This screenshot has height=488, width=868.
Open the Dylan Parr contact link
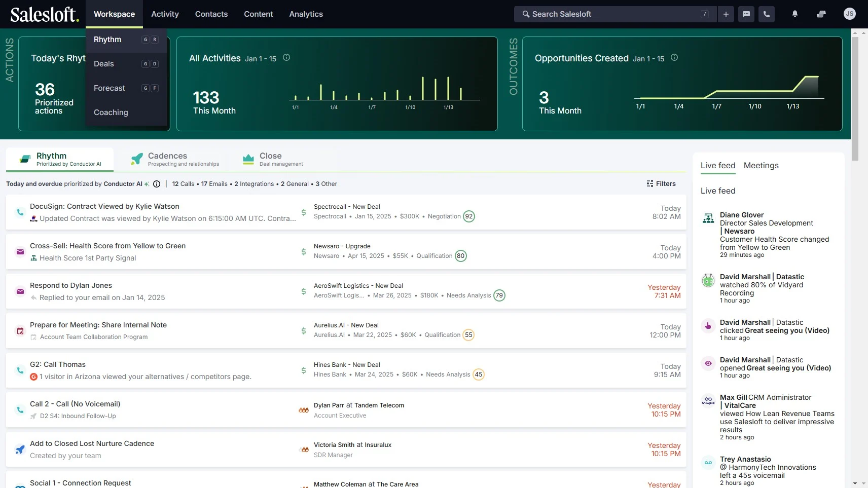329,405
